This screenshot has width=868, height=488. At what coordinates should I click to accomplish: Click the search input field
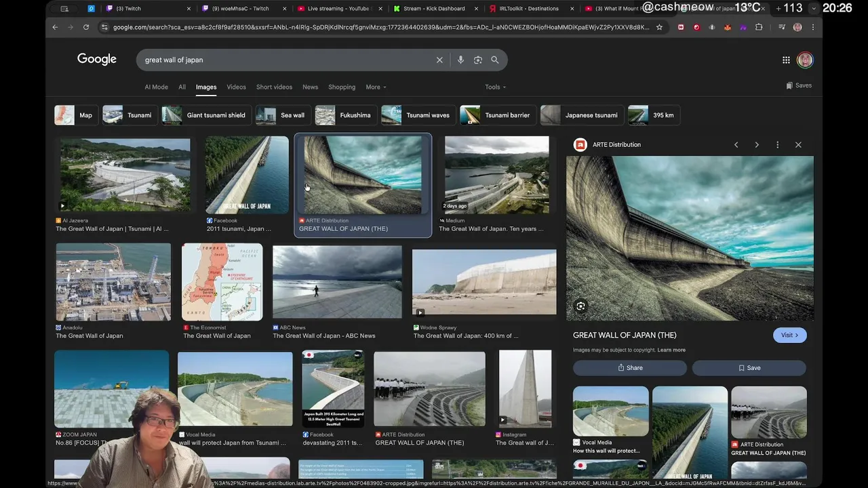click(288, 60)
